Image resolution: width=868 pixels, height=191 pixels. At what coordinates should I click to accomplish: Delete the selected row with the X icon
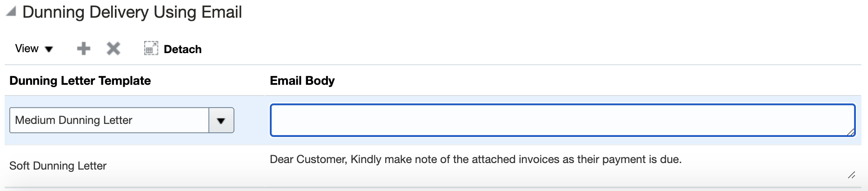point(113,48)
